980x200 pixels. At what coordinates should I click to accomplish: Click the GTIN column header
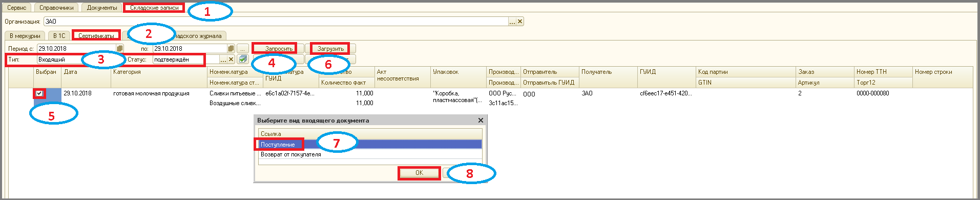pos(746,83)
